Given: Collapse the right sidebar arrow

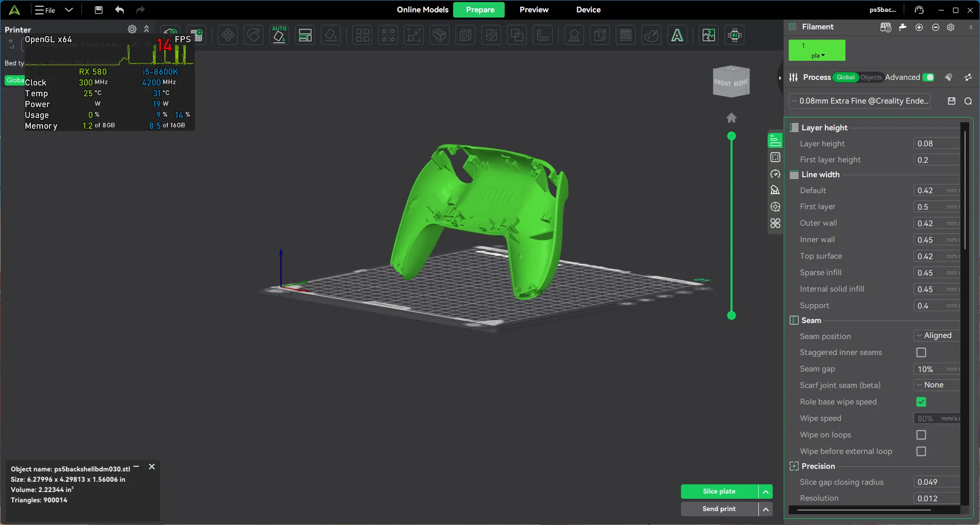Looking at the screenshot, I should coord(780,78).
